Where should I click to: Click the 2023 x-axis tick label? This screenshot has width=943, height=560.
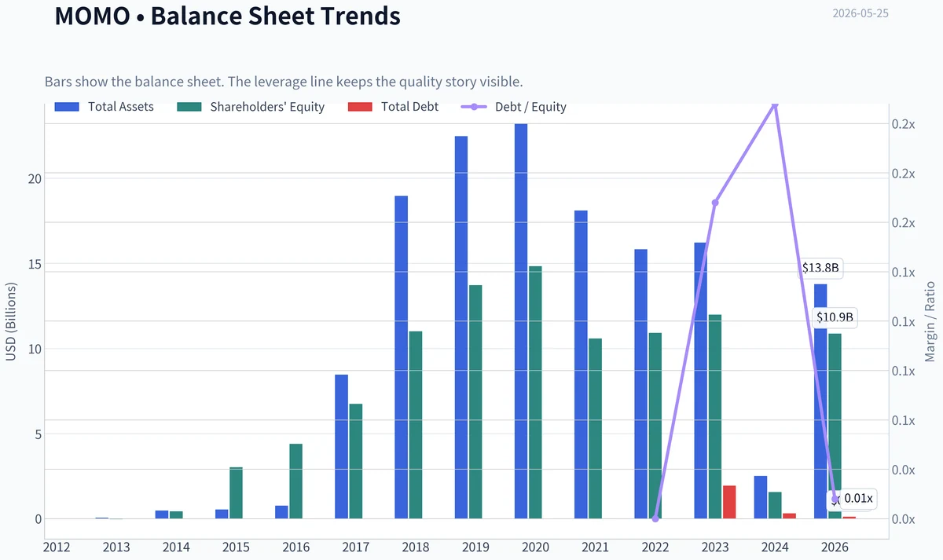click(715, 547)
